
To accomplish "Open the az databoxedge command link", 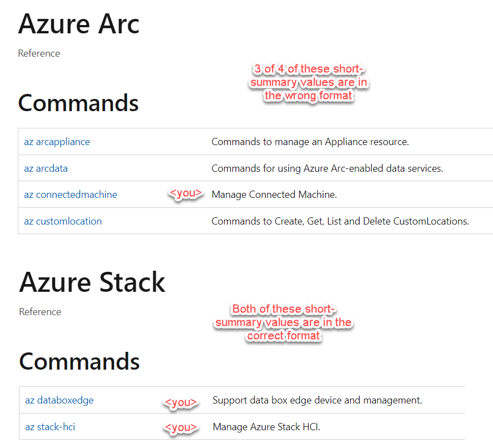I will (x=59, y=400).
